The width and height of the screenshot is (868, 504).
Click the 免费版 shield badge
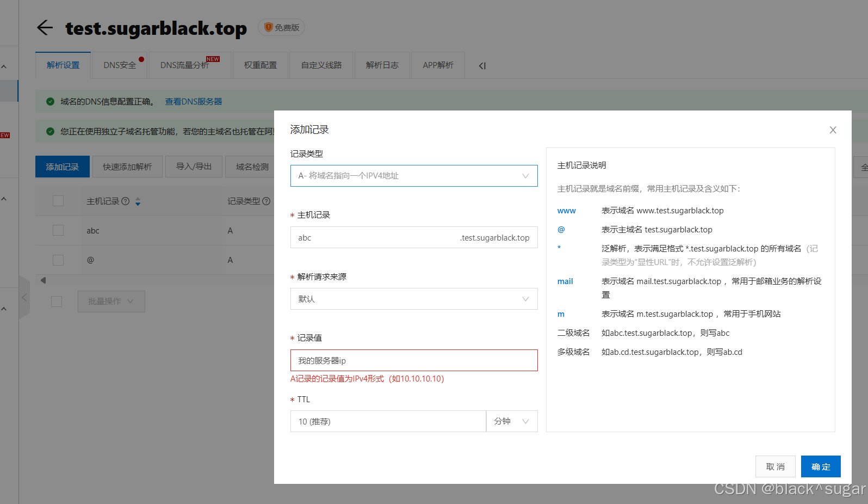[281, 27]
